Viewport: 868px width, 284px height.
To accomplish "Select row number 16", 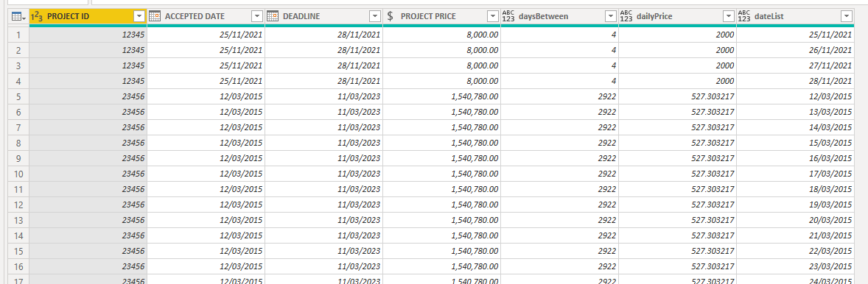I will (x=18, y=267).
